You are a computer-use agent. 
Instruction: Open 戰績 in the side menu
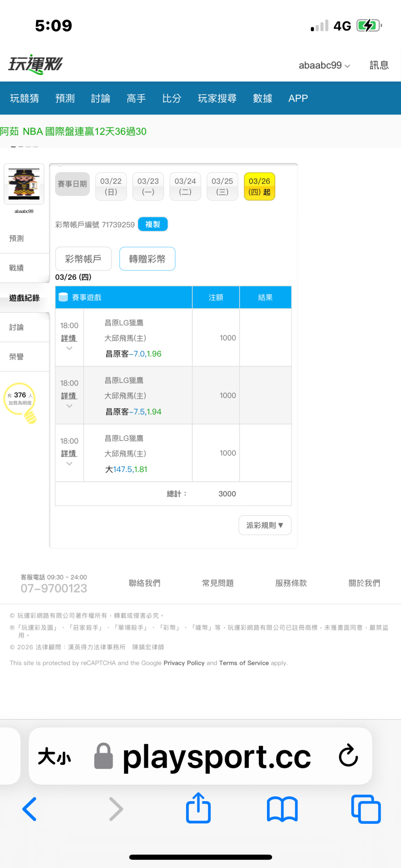17,268
